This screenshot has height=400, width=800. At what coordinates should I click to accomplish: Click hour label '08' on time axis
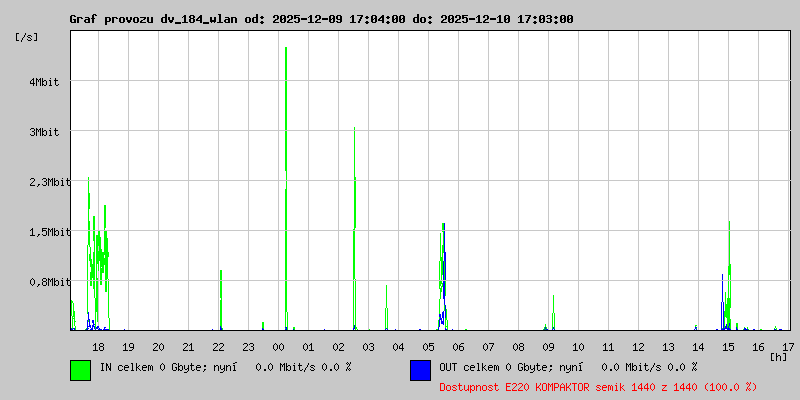[518, 347]
